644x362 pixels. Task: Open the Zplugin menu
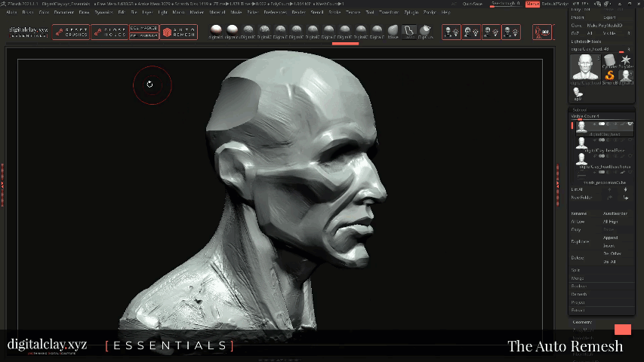pos(411,12)
